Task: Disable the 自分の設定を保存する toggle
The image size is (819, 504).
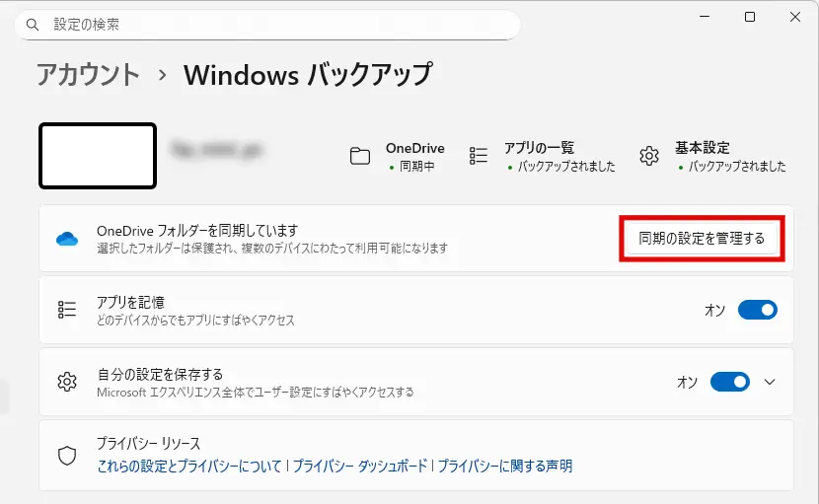Action: pyautogui.click(x=729, y=382)
